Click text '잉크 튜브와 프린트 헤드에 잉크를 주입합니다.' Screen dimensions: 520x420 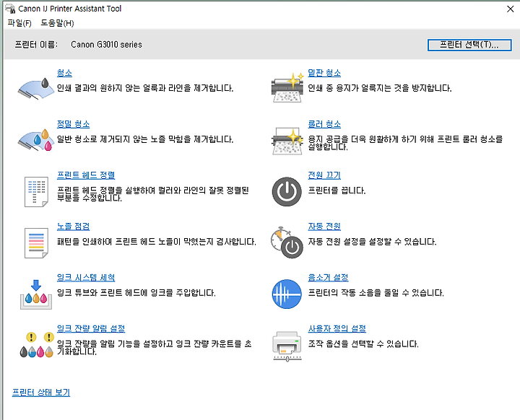click(136, 293)
